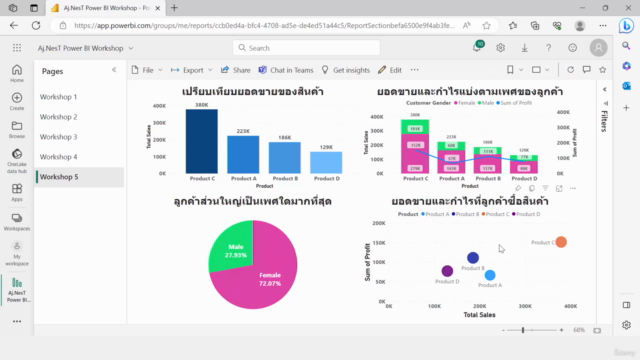Viewport: 640px width, 360px height.
Task: Open notifications bell icon
Action: point(477,47)
